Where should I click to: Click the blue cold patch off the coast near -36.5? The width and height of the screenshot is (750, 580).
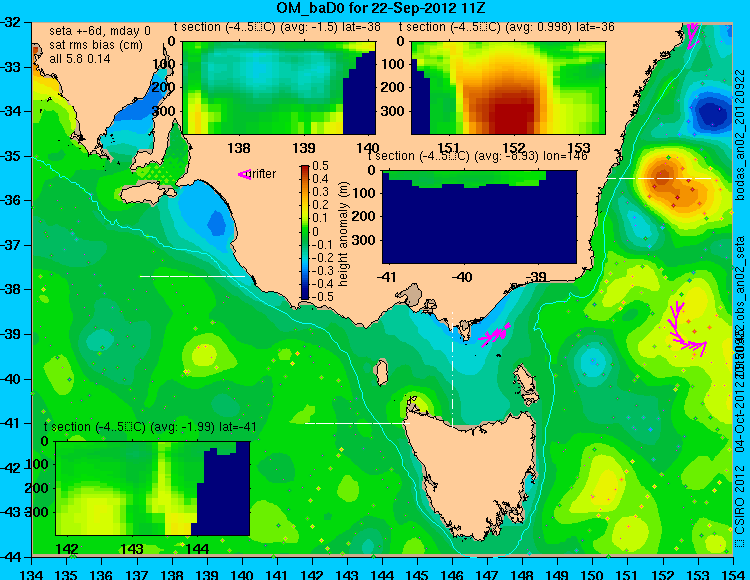(x=217, y=223)
